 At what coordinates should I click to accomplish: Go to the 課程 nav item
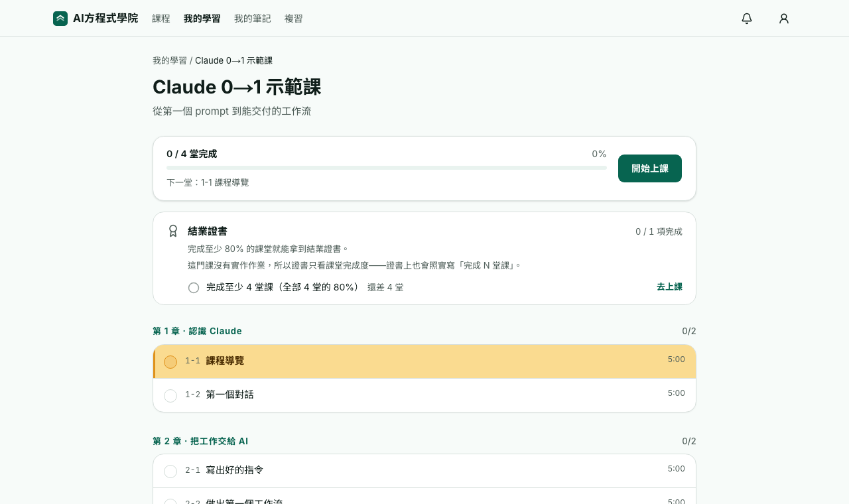[x=161, y=19]
